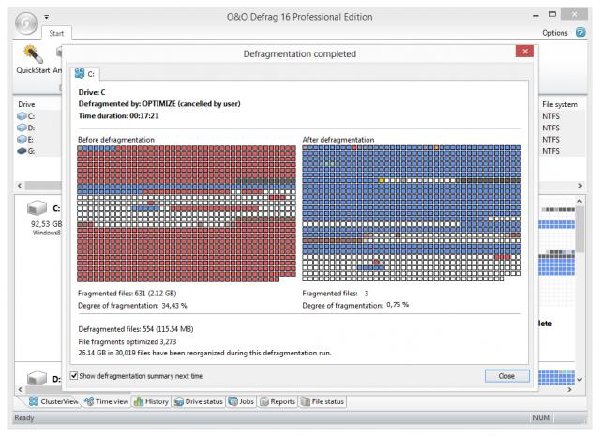This screenshot has width=600, height=438.
Task: Click the Drive status tab icon
Action: (178, 402)
